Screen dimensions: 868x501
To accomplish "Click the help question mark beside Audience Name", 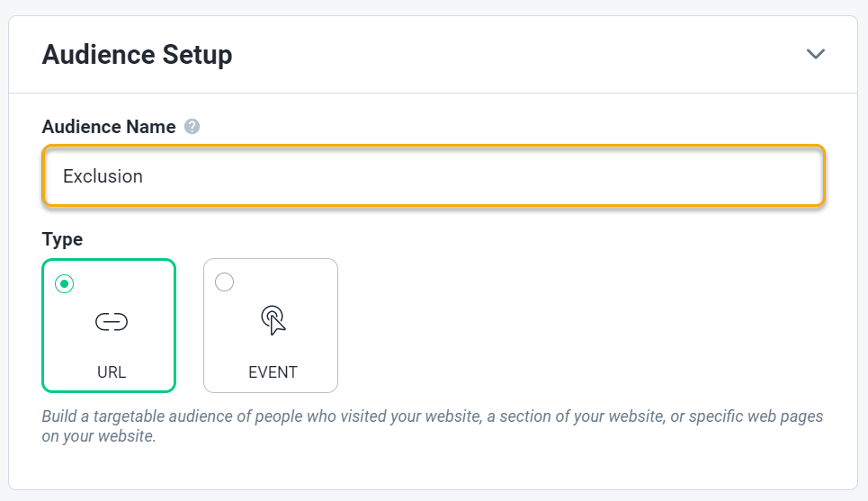I will click(x=192, y=127).
